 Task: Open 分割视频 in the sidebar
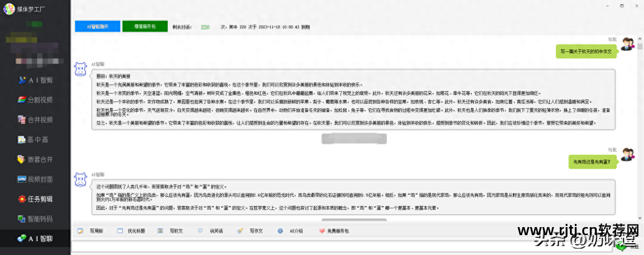(x=35, y=99)
